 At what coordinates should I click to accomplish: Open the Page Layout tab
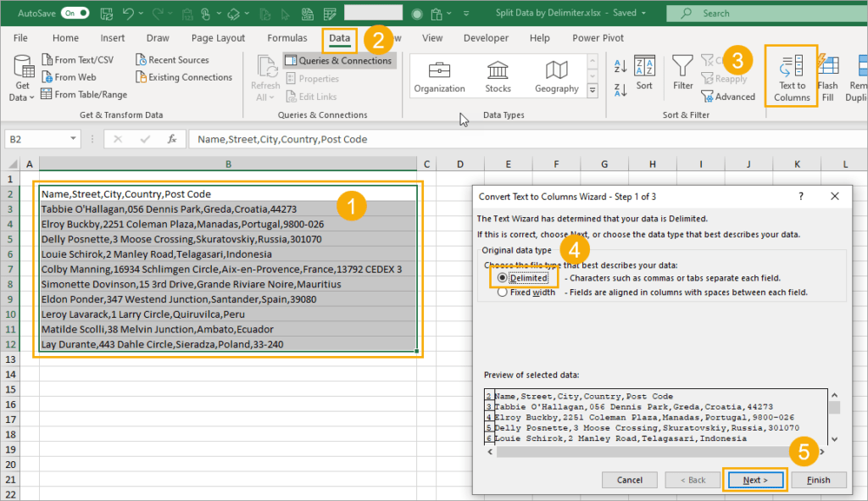pyautogui.click(x=218, y=37)
